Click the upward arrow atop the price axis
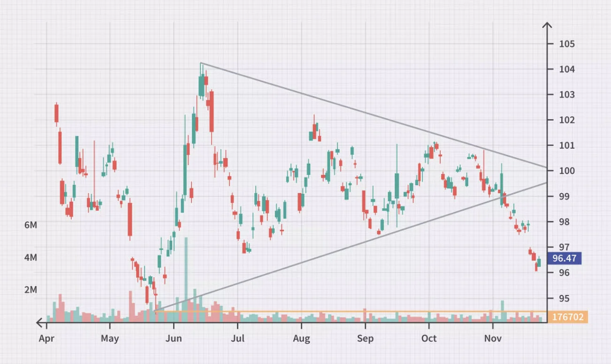Screen dimensions: 611x364 547,26
